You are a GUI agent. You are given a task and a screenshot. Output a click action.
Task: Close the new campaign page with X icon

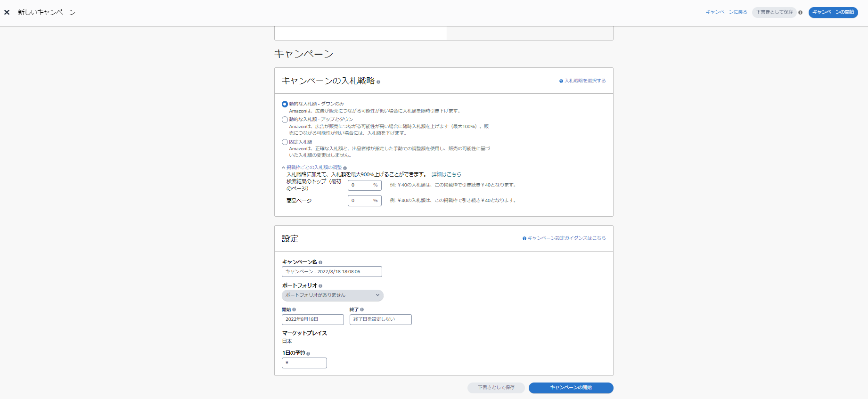point(7,12)
